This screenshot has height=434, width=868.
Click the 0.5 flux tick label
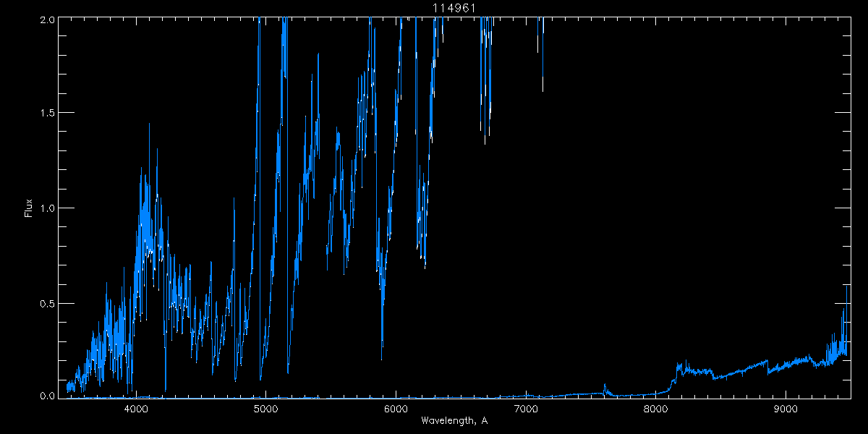click(x=46, y=302)
